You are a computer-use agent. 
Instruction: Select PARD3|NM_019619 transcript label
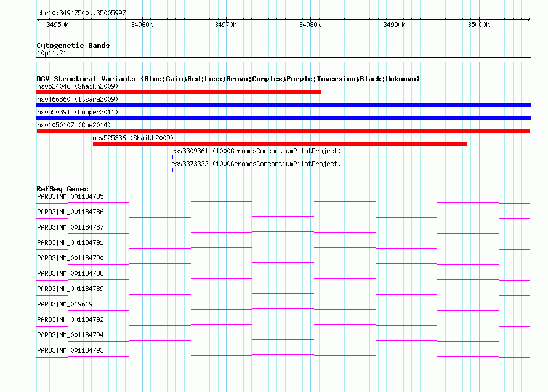click(65, 304)
